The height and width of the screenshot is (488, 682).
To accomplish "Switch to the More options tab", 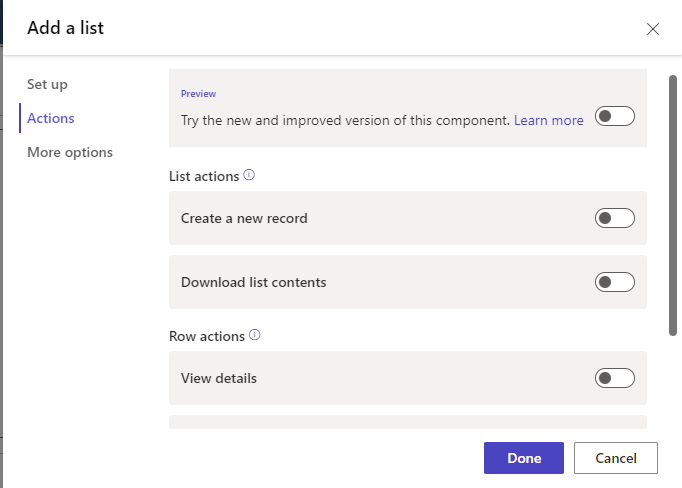I will point(70,152).
